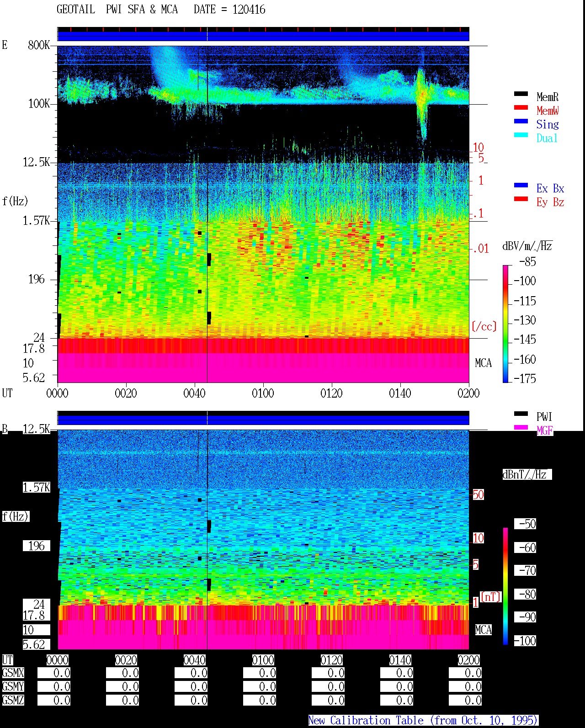Click the 0100 UT tick under E panel
The image size is (585, 728).
click(x=263, y=393)
